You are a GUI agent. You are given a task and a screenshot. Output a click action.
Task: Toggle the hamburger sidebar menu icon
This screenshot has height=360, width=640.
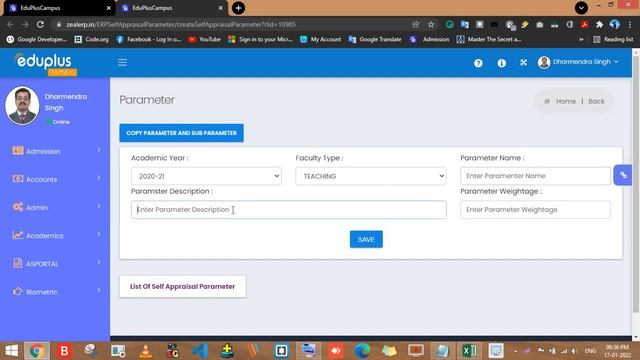tap(122, 62)
